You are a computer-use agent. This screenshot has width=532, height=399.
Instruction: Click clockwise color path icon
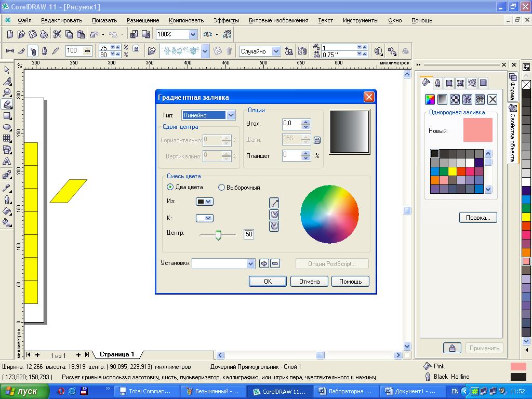274,226
